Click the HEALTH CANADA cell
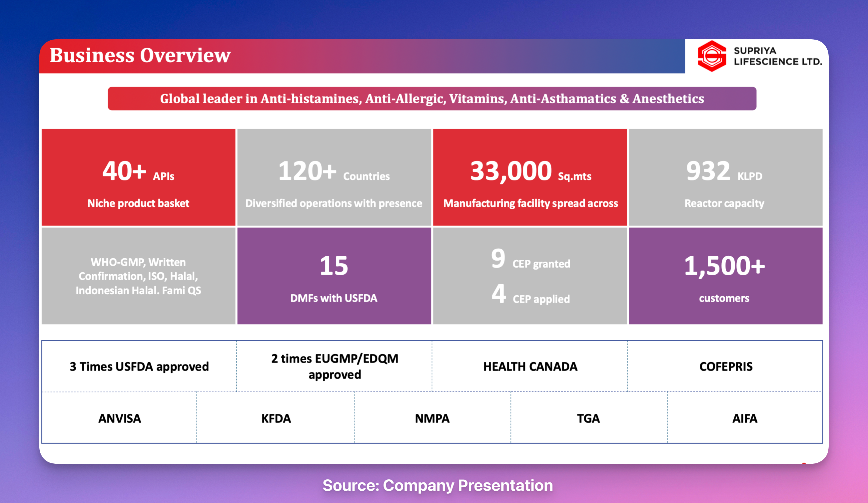 (x=530, y=367)
